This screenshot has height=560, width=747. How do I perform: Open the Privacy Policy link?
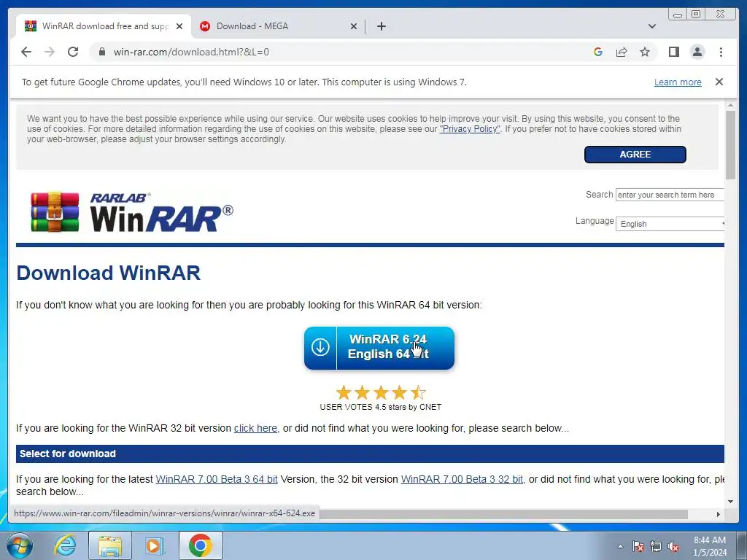[470, 129]
